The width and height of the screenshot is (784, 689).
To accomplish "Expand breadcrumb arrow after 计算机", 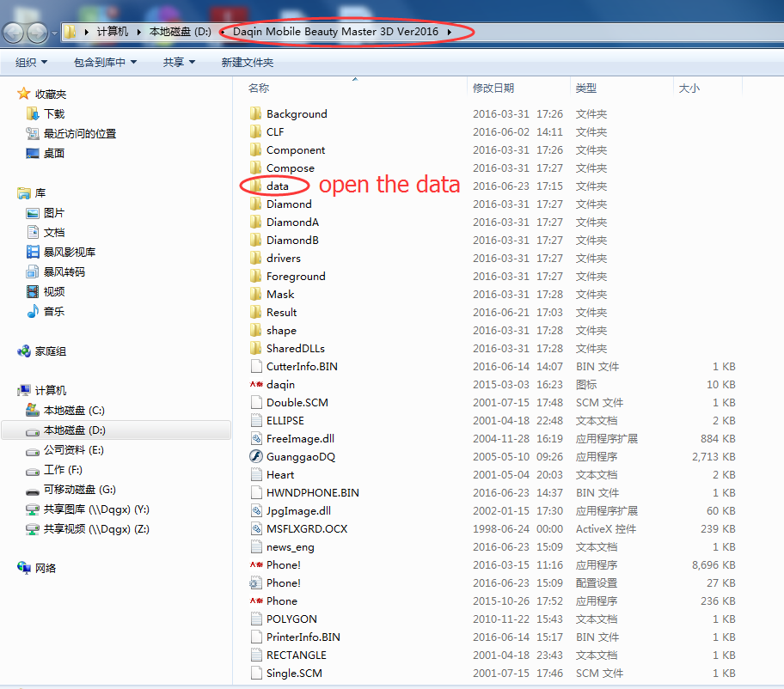I will (x=139, y=32).
